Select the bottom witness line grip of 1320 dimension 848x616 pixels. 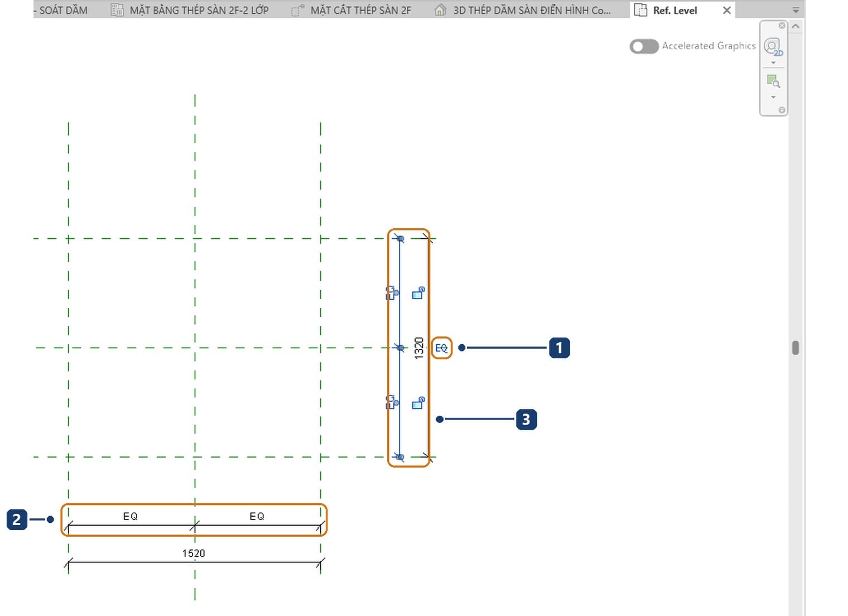pos(401,458)
